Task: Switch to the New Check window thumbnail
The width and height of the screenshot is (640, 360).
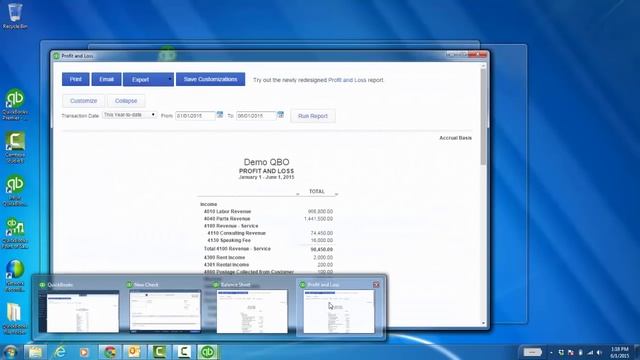Action: (x=165, y=307)
